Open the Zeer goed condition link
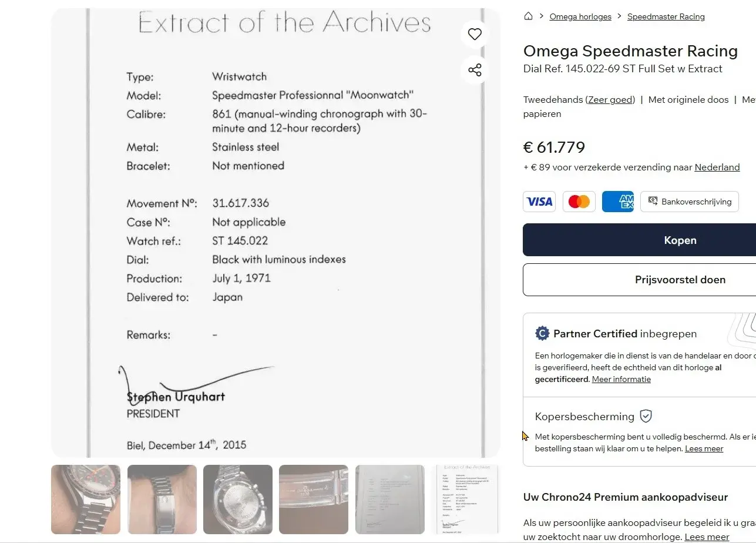Image resolution: width=756 pixels, height=543 pixels. click(x=610, y=100)
